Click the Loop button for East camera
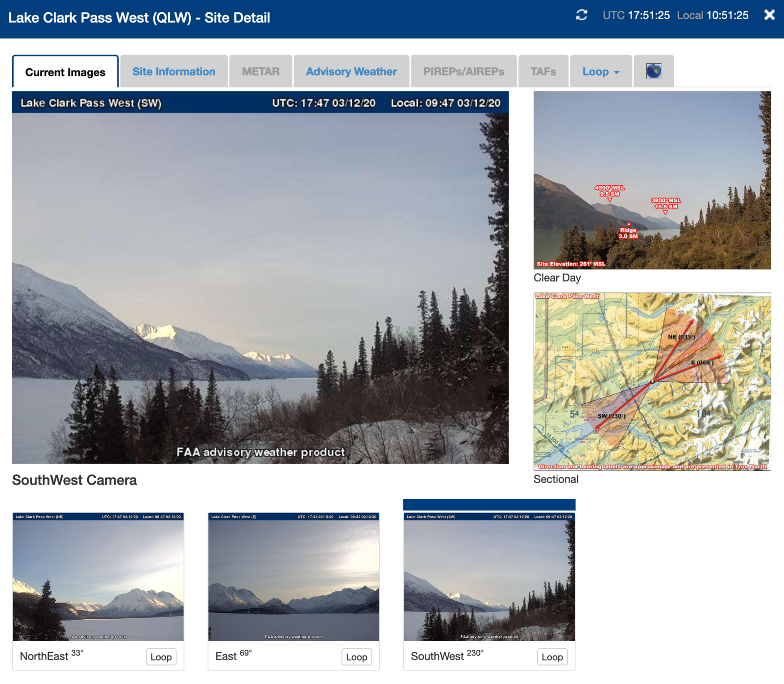The height and width of the screenshot is (684, 784). point(356,657)
